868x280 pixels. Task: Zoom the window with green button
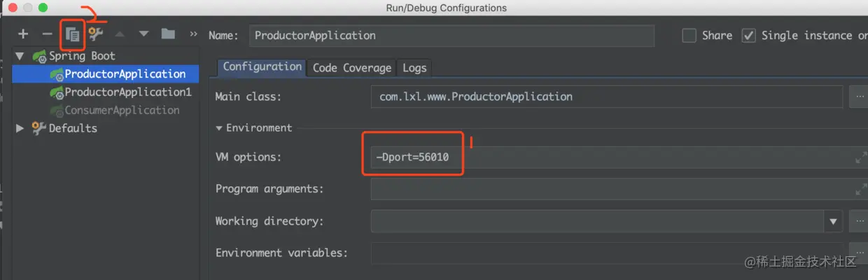(43, 8)
